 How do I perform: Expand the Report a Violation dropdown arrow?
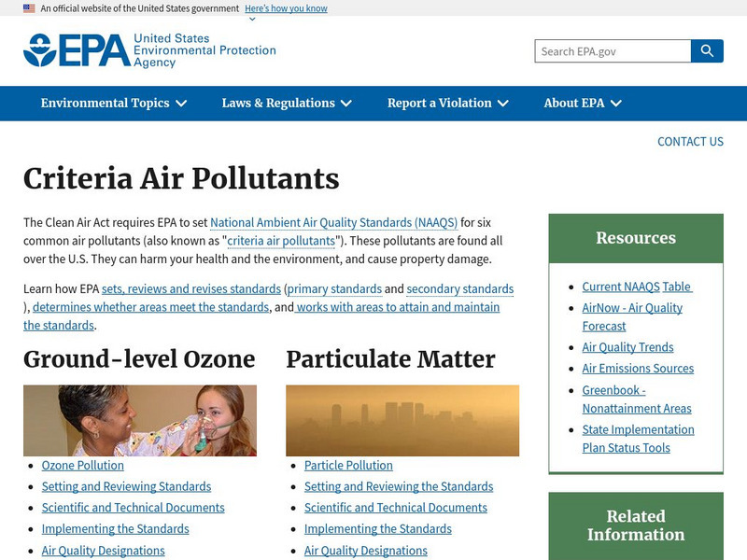click(x=503, y=104)
